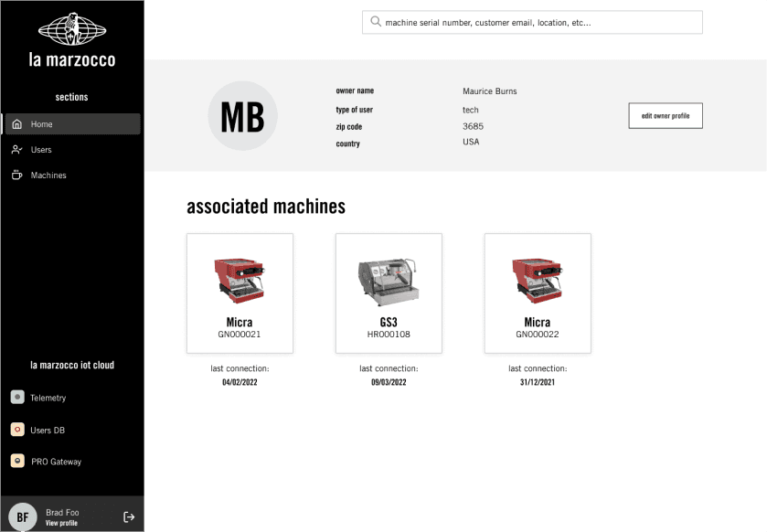Viewport: 767px width, 532px height.
Task: Click the logout arrow icon
Action: tap(129, 516)
